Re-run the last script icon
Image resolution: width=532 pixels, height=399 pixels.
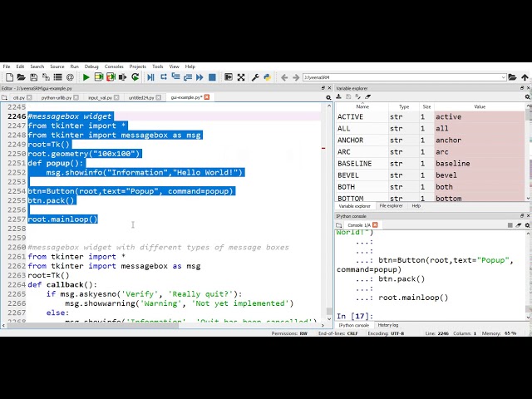coord(135,77)
